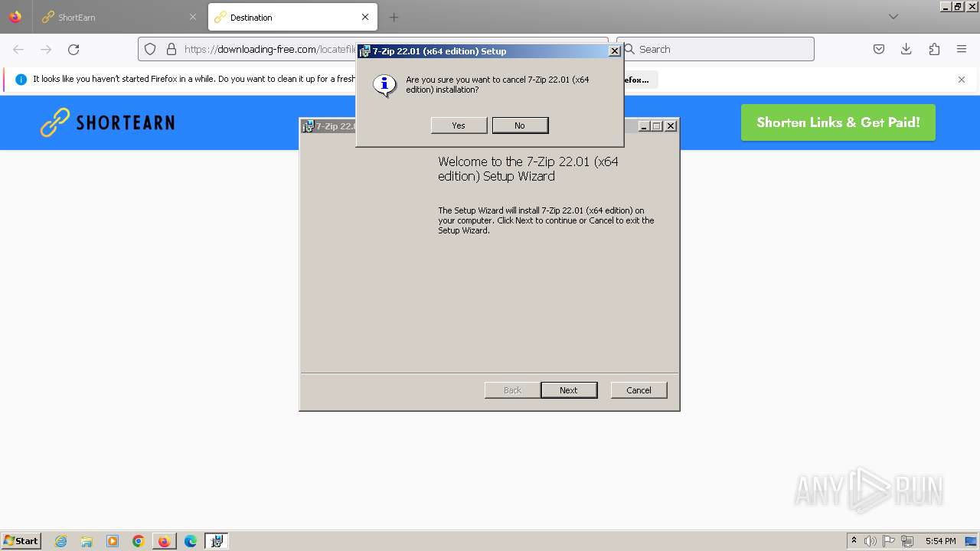
Task: Go back to the previous page
Action: pyautogui.click(x=18, y=49)
